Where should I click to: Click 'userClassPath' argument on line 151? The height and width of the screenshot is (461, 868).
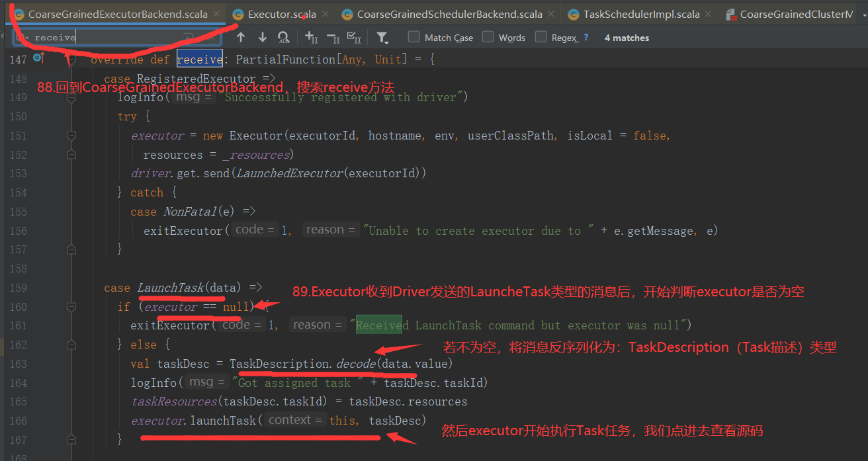pyautogui.click(x=511, y=136)
